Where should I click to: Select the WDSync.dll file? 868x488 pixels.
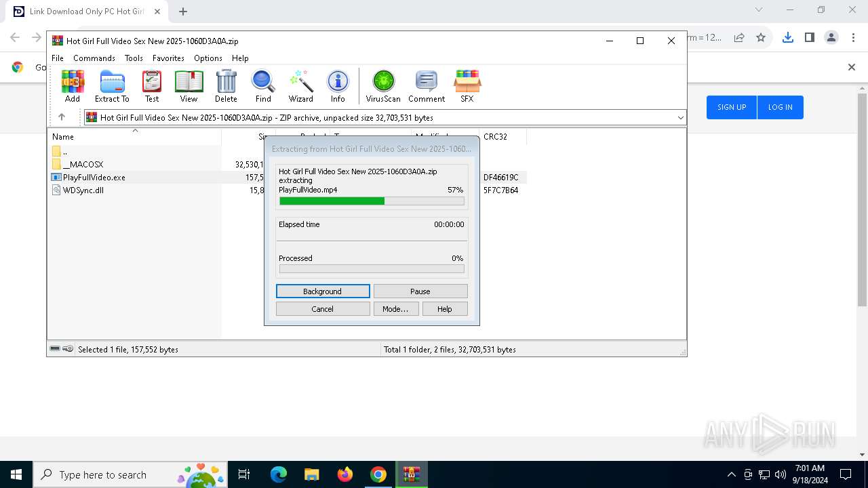pyautogui.click(x=83, y=190)
